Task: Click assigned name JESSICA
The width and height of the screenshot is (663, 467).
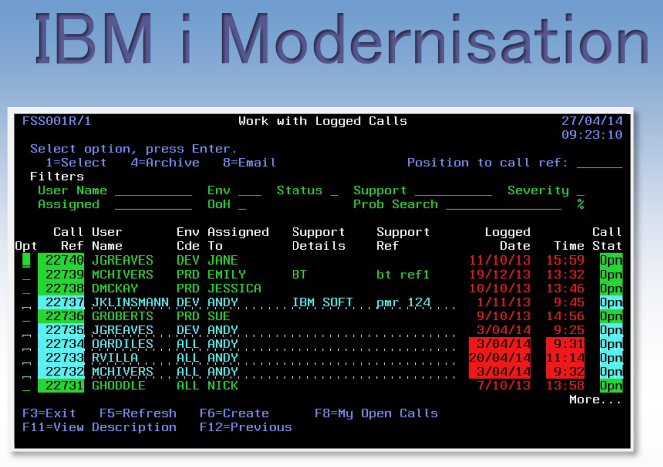Action: pos(234,288)
